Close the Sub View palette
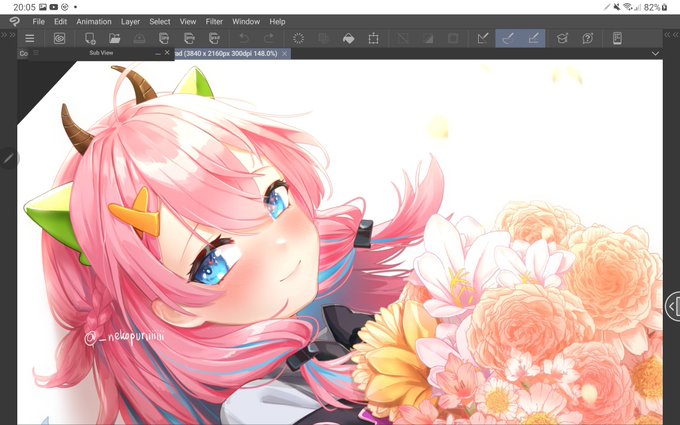Image resolution: width=680 pixels, height=425 pixels. pos(167,52)
